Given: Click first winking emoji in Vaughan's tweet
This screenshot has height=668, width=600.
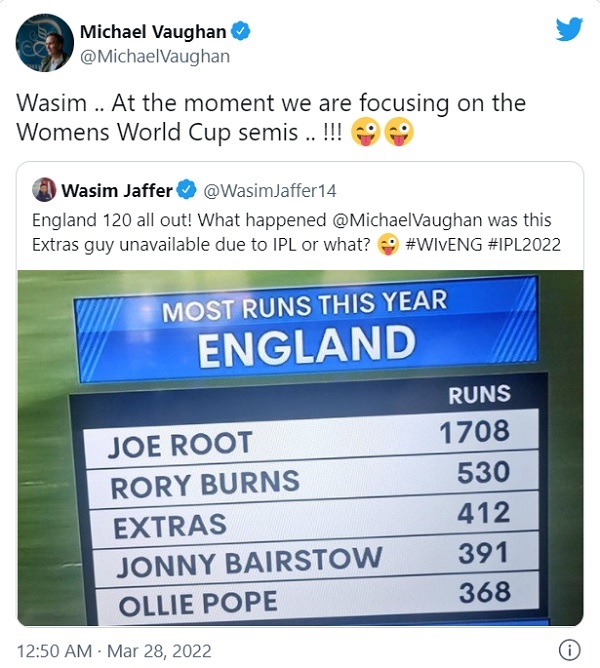Looking at the screenshot, I should pos(364,133).
